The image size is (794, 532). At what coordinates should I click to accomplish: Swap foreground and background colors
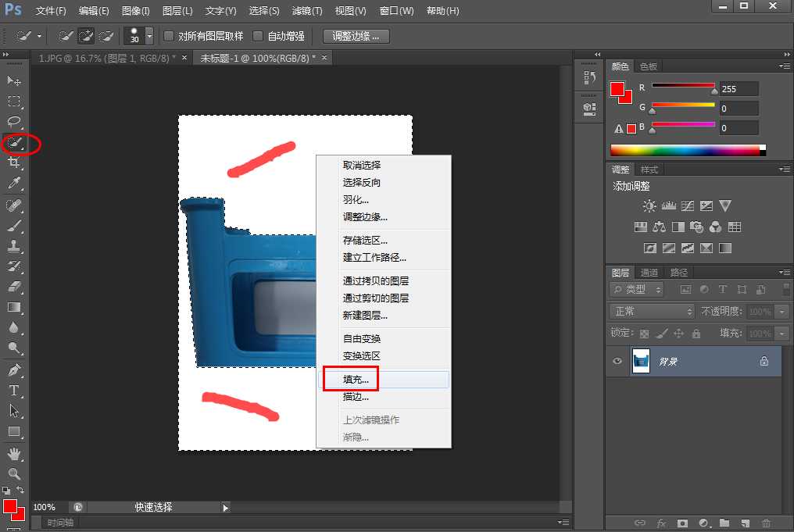click(20, 490)
